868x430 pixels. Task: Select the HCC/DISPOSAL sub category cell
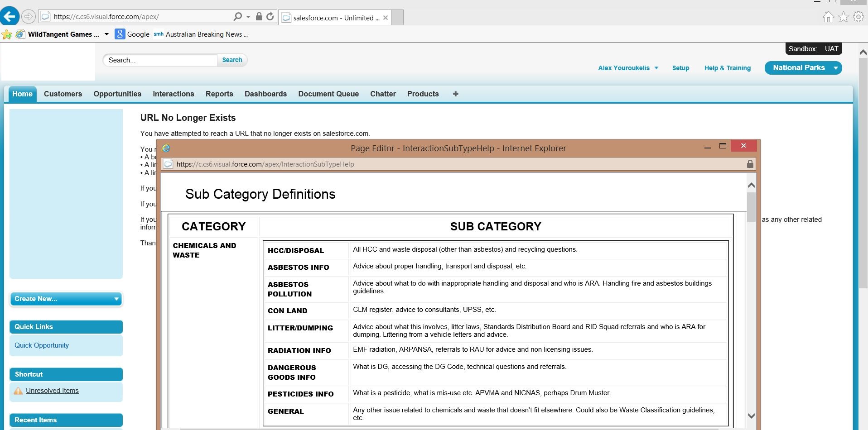tap(306, 250)
